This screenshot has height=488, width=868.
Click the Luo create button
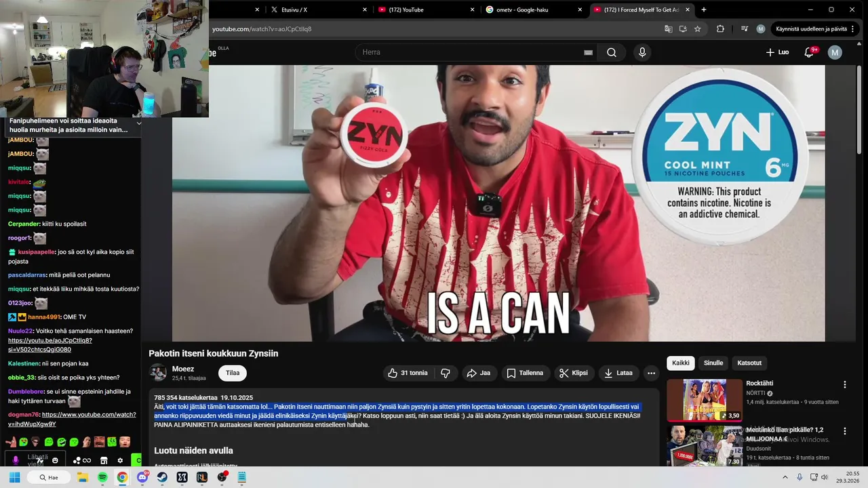pyautogui.click(x=777, y=52)
